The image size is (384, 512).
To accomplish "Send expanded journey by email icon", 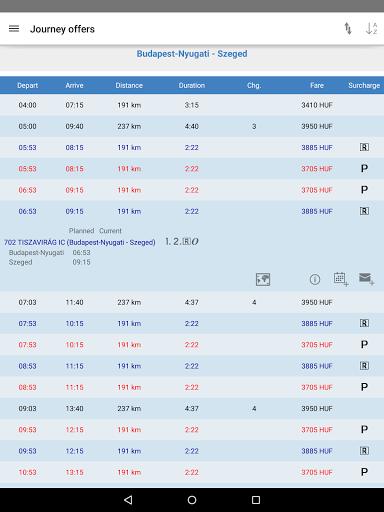I will pos(366,279).
